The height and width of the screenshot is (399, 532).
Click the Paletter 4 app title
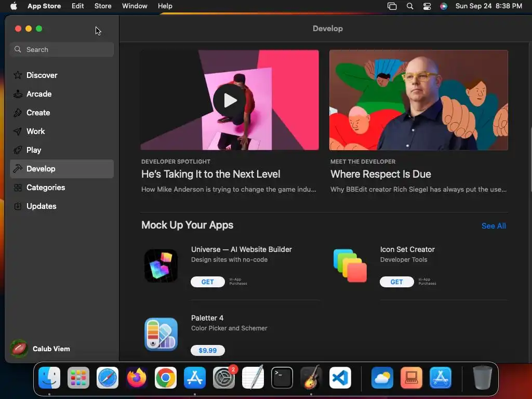207,318
